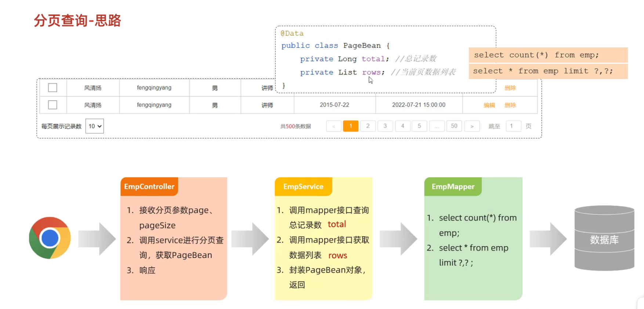Click the gray database cylinder icon
The image size is (644, 309).
(x=604, y=238)
